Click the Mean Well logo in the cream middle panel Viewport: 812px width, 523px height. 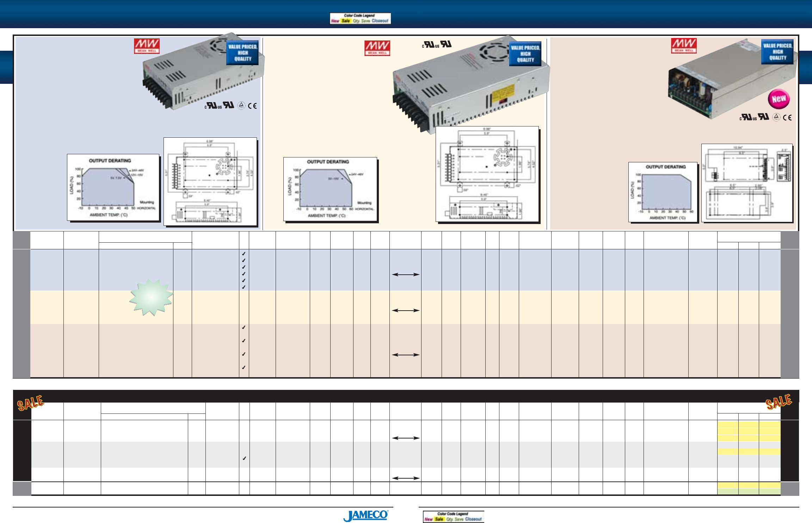377,48
